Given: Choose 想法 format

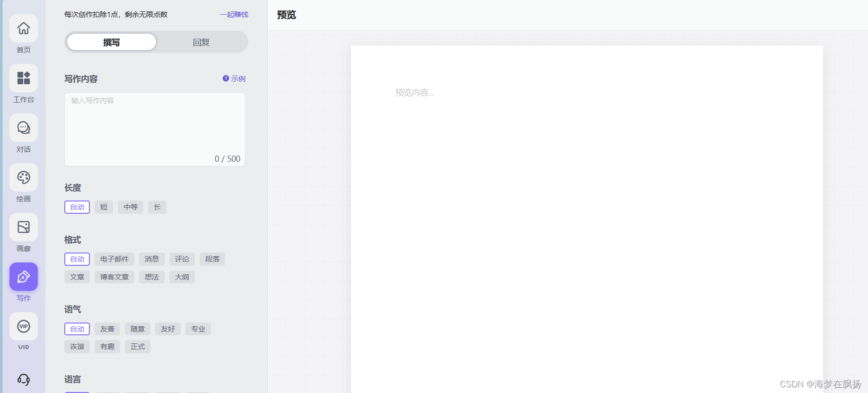Looking at the screenshot, I should [152, 277].
